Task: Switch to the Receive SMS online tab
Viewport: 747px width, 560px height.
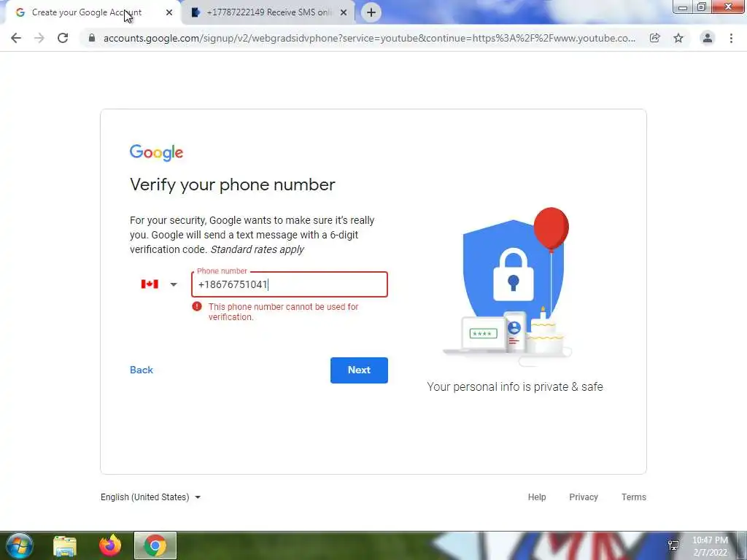Action: [x=268, y=12]
